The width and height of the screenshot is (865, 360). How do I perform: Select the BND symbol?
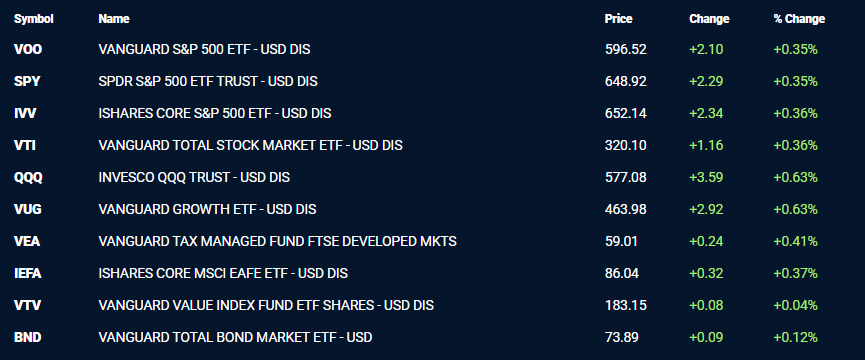tap(28, 337)
